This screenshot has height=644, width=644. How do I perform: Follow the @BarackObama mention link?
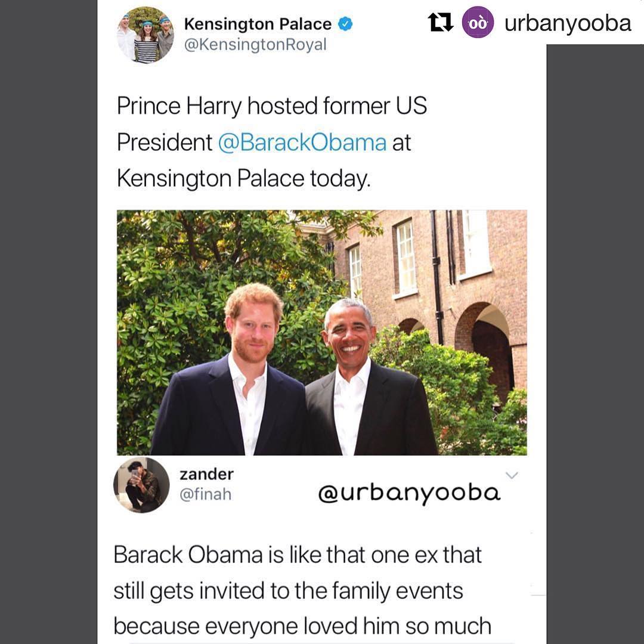click(x=302, y=143)
